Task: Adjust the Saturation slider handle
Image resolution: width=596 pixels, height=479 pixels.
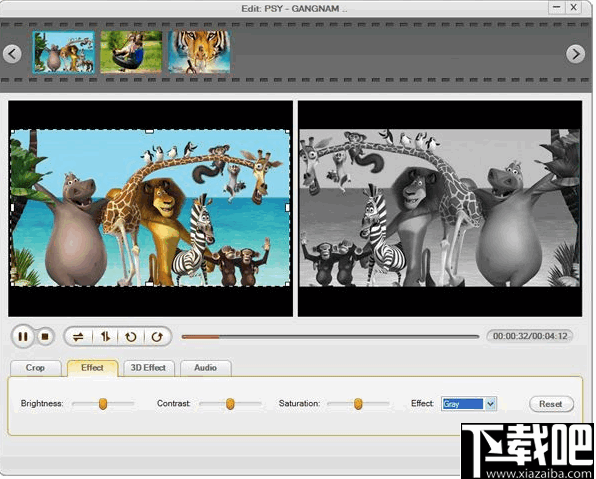Action: tap(358, 404)
